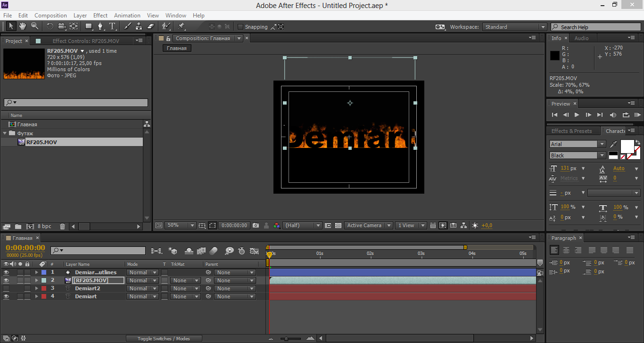Take a snapshot with the camera icon

pos(256,226)
